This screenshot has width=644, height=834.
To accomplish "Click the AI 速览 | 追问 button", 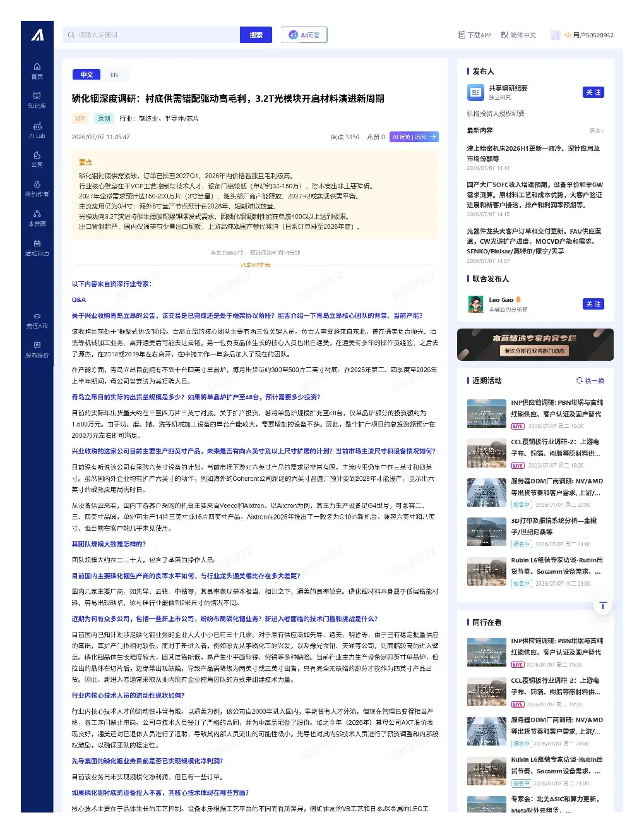I will [x=414, y=136].
